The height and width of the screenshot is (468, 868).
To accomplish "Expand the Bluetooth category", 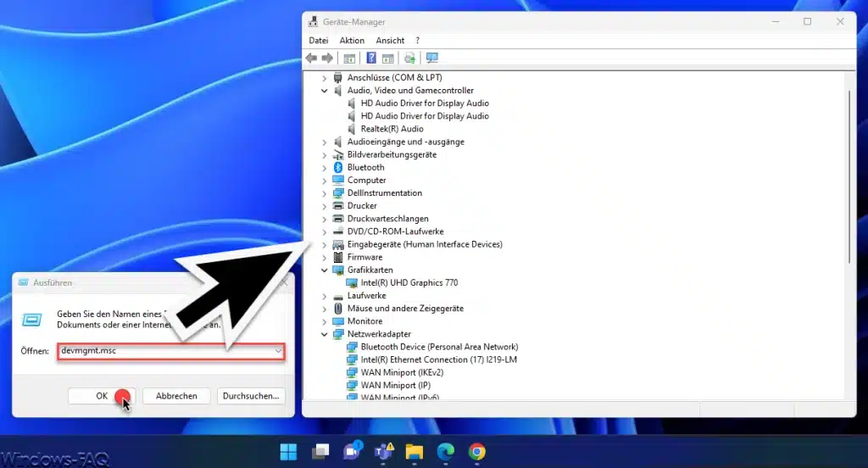I will coord(325,167).
